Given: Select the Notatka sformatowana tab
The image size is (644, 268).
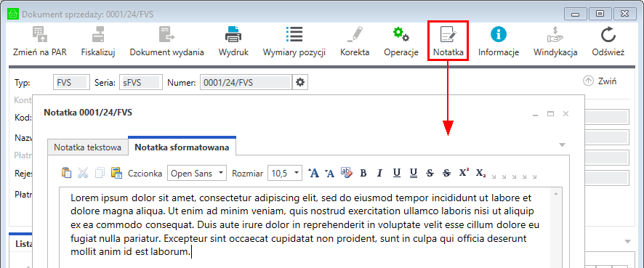Looking at the screenshot, I should click(x=182, y=147).
